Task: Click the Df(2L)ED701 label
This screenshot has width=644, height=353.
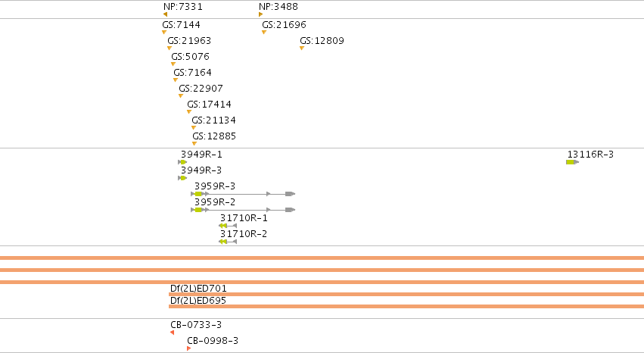Action: click(198, 289)
